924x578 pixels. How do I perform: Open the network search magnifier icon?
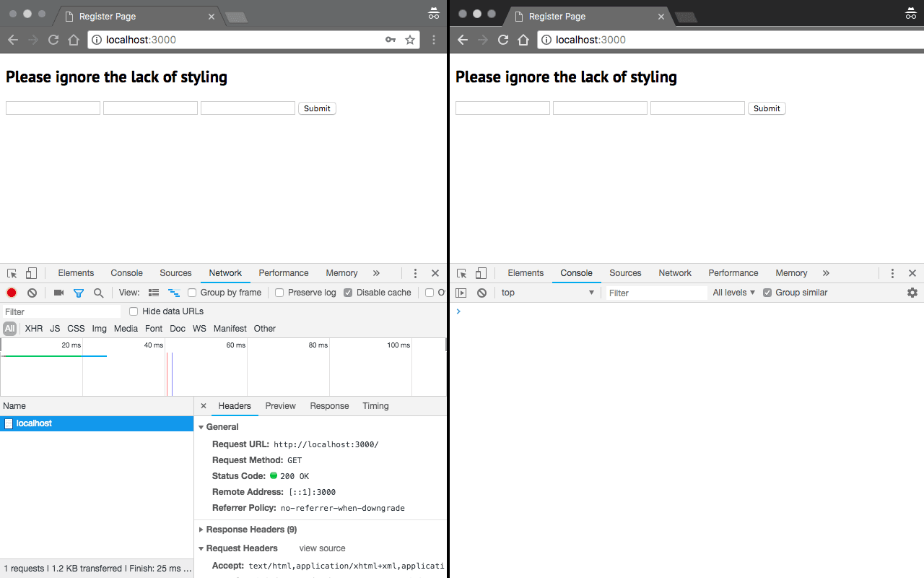98,293
